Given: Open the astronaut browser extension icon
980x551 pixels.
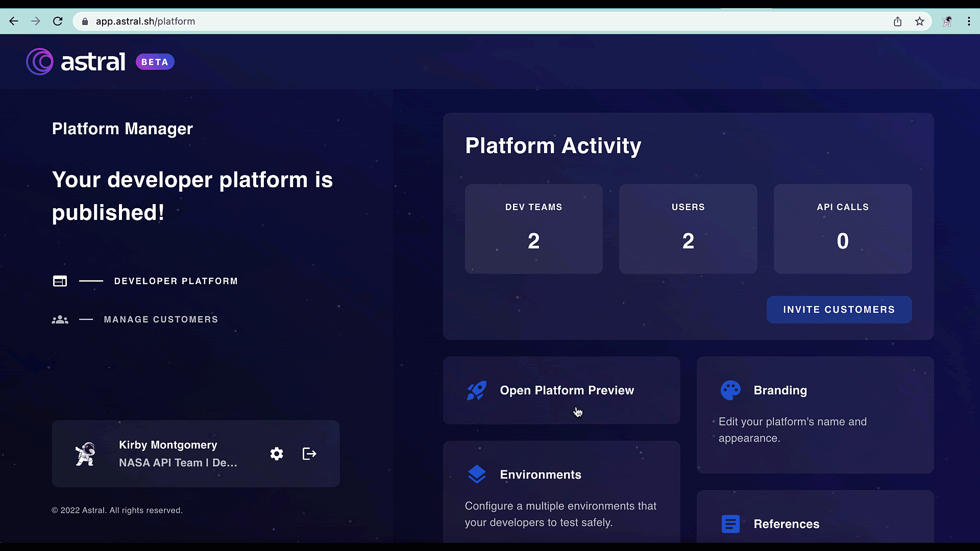Looking at the screenshot, I should (947, 21).
